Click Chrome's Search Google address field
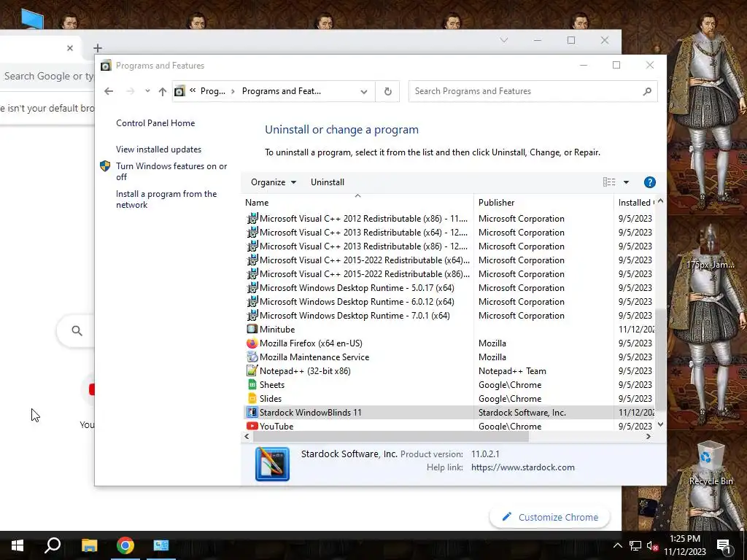Screen dimensions: 747x560 tap(47, 76)
